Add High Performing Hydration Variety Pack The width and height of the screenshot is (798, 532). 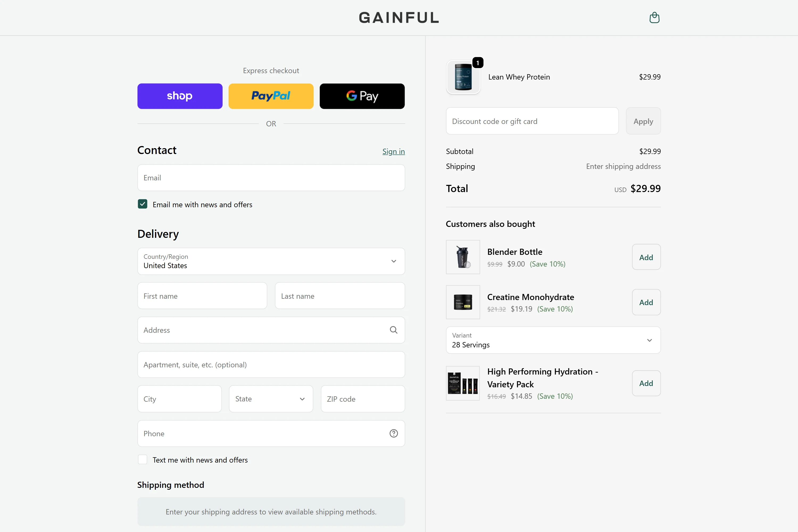tap(646, 383)
